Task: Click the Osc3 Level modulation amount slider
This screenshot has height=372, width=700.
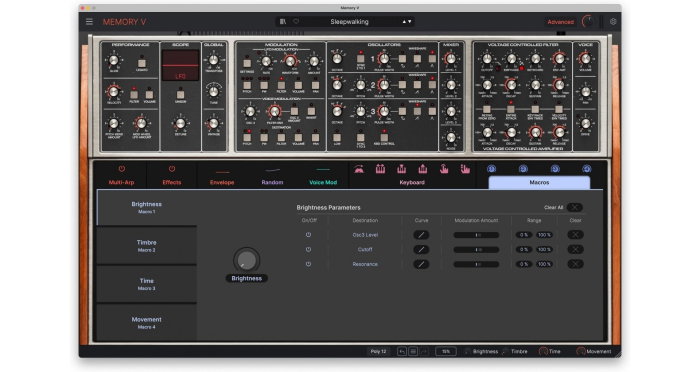Action: click(x=476, y=235)
